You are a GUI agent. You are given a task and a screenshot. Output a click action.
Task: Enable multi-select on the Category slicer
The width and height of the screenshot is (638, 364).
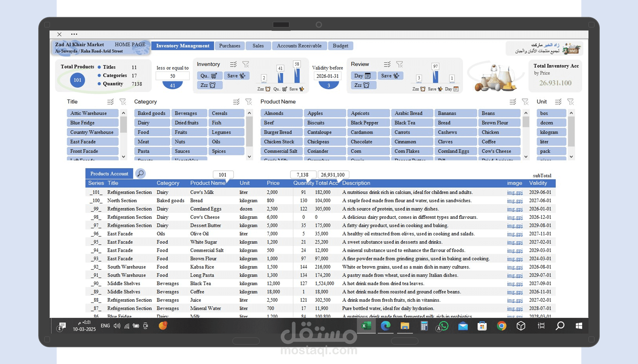[x=236, y=101]
